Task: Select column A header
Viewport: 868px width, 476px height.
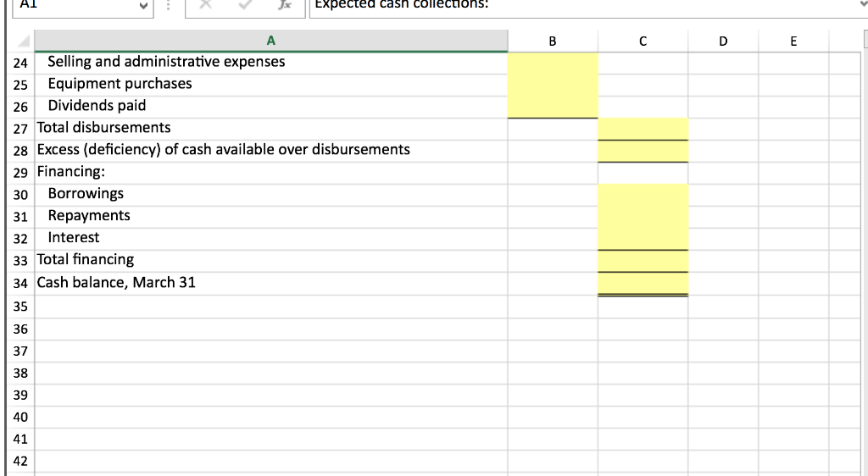Action: [270, 41]
